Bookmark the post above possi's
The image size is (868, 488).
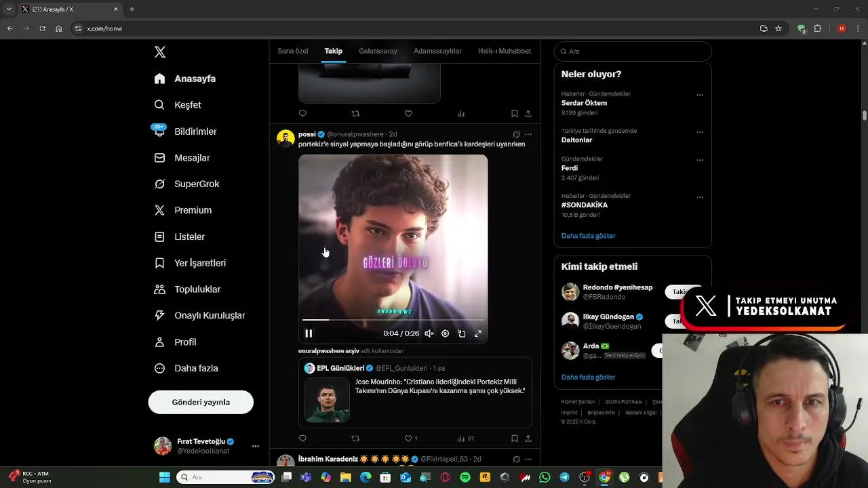[x=515, y=113]
